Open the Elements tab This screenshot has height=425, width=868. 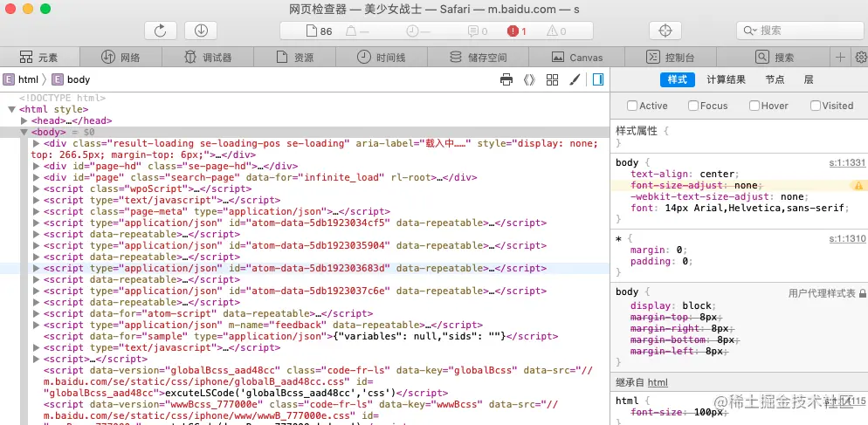tap(39, 57)
